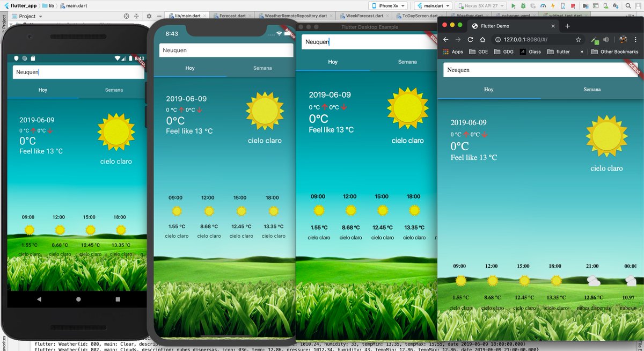Image resolution: width=644 pixels, height=351 pixels.
Task: Select Hoy tab in iPhone simulator
Action: click(x=190, y=68)
